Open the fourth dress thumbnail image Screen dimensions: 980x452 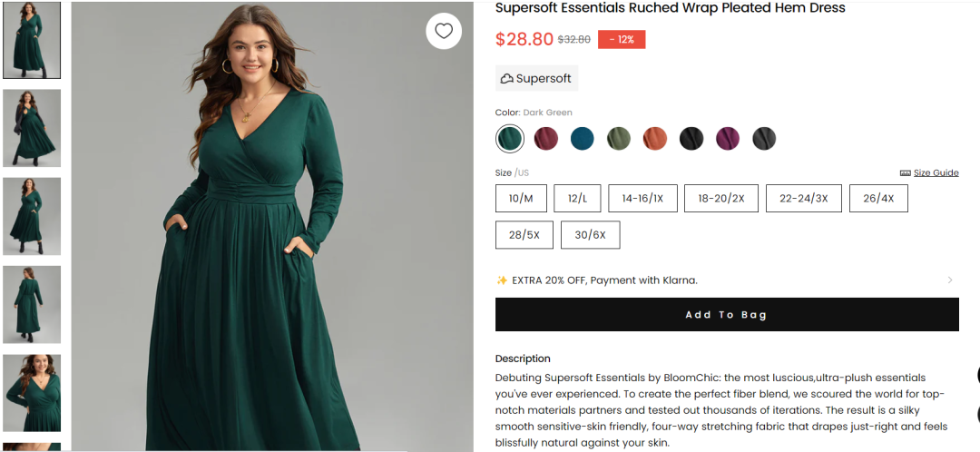tap(32, 304)
